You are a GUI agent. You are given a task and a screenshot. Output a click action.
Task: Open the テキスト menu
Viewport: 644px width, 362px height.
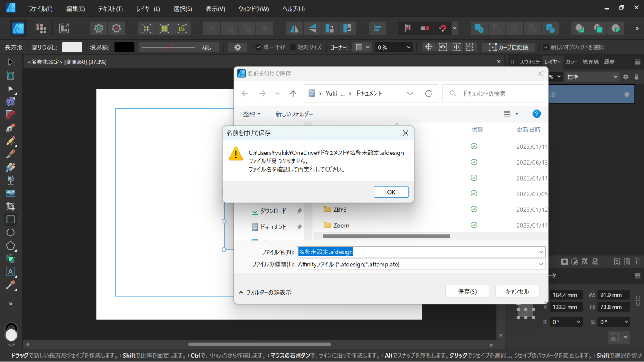[x=110, y=8]
